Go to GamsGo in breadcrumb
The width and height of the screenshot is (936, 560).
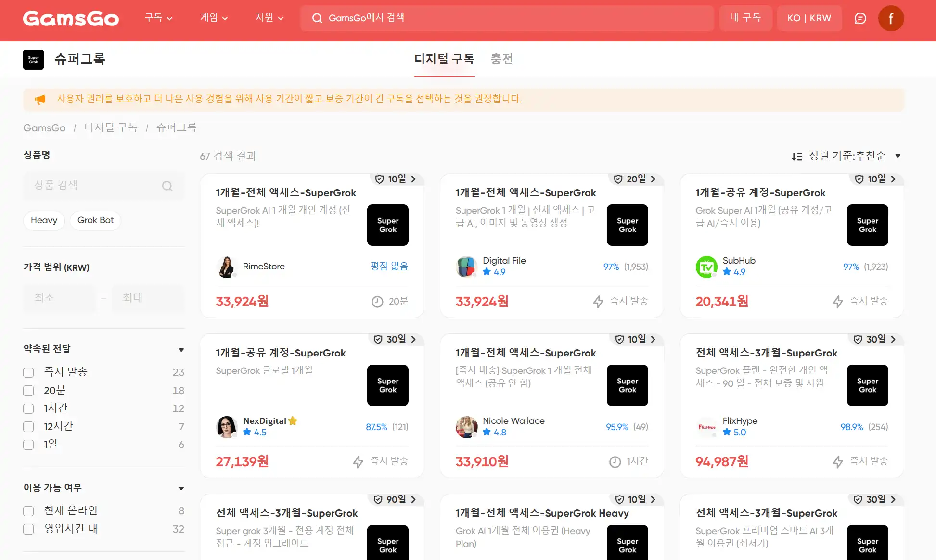44,128
